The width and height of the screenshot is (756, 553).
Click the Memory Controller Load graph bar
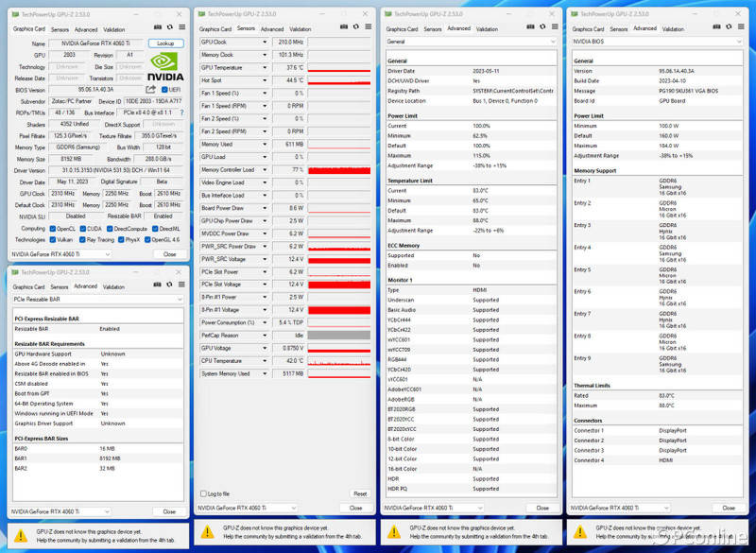(338, 169)
